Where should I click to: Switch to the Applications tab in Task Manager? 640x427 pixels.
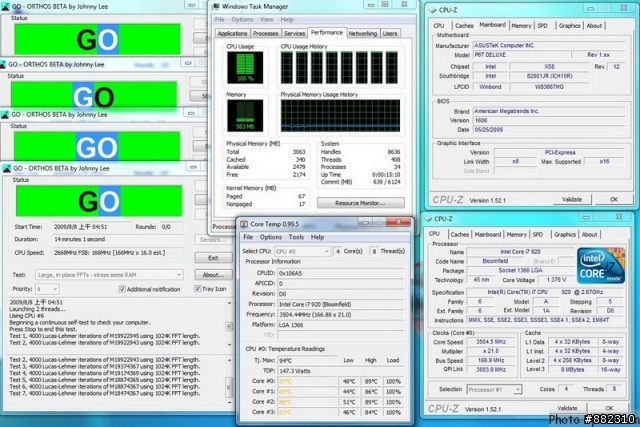[x=232, y=33]
